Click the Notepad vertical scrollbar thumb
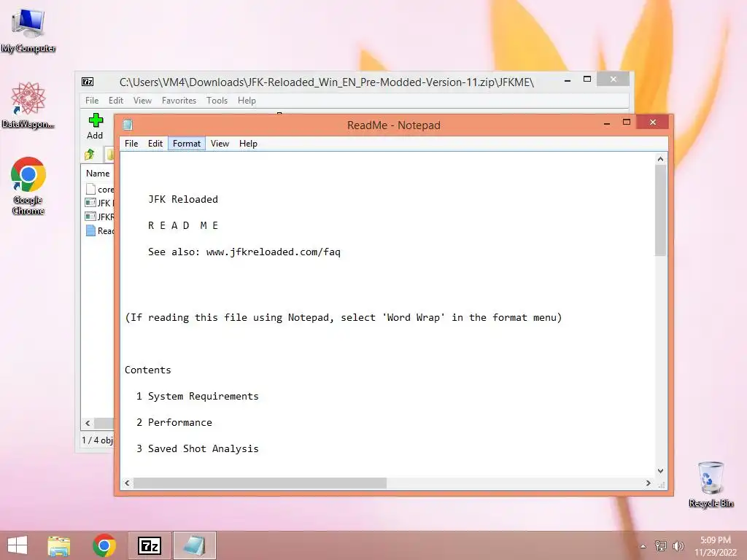Viewport: 747px width, 560px height. tap(660, 211)
